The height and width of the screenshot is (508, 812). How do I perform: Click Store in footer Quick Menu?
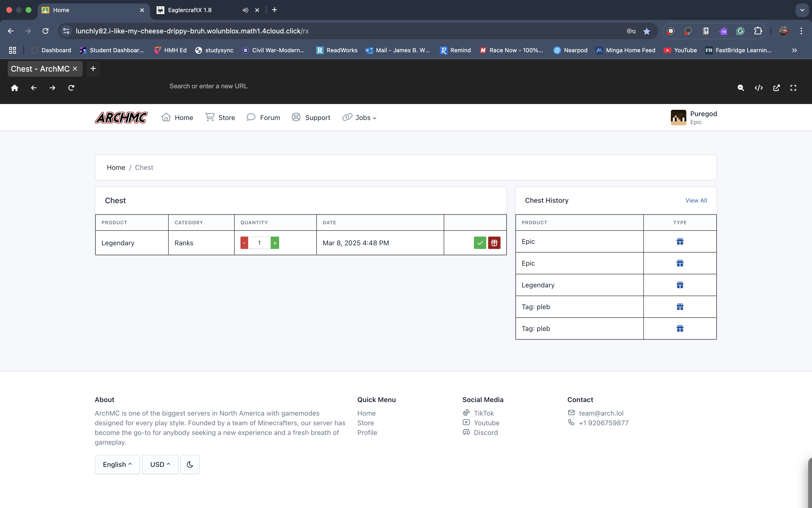365,423
